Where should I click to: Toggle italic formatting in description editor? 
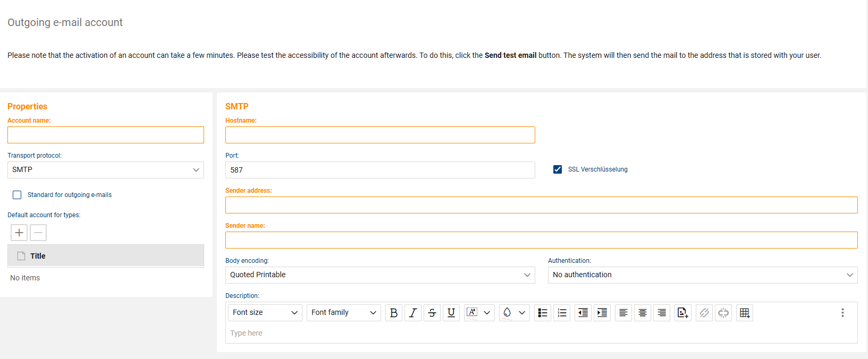tap(413, 313)
